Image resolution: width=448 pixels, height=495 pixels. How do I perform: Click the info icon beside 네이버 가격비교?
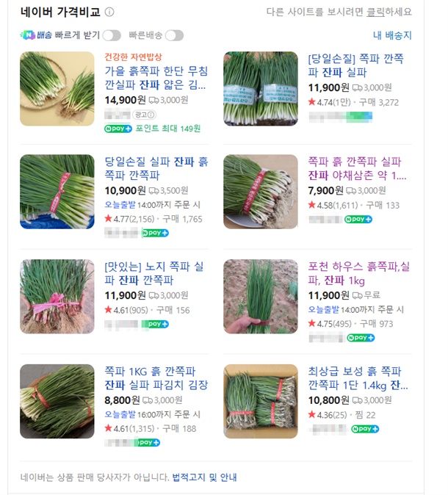point(109,12)
